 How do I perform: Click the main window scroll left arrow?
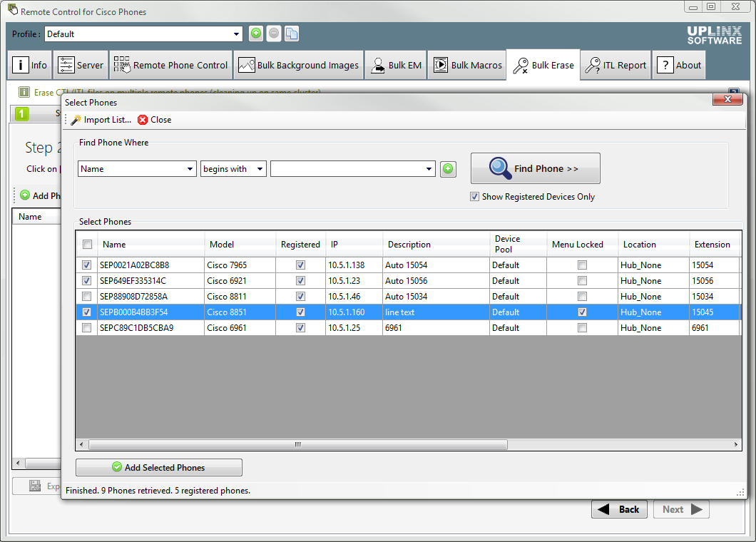[x=18, y=463]
